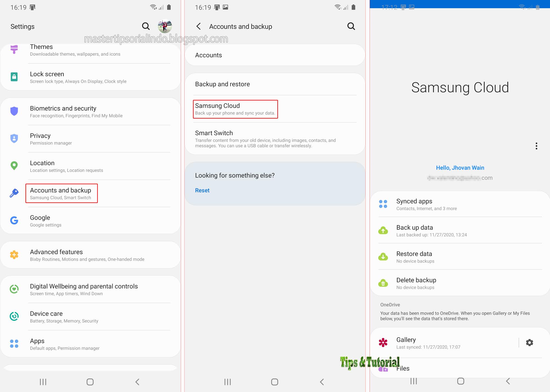Tap the Reset link under Looking for something else
The image size is (550, 392).
202,190
